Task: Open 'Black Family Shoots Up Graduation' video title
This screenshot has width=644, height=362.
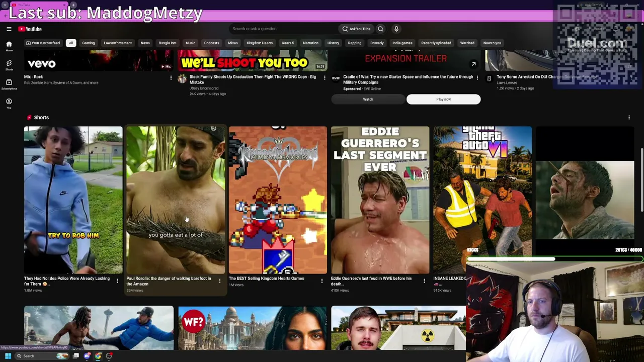Action: point(253,79)
